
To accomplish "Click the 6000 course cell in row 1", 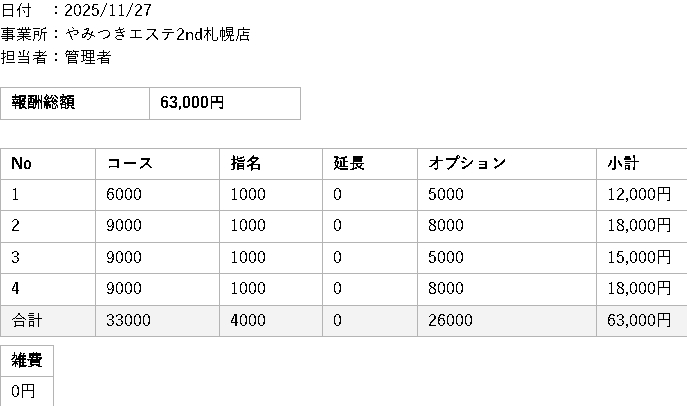I will 124,195.
